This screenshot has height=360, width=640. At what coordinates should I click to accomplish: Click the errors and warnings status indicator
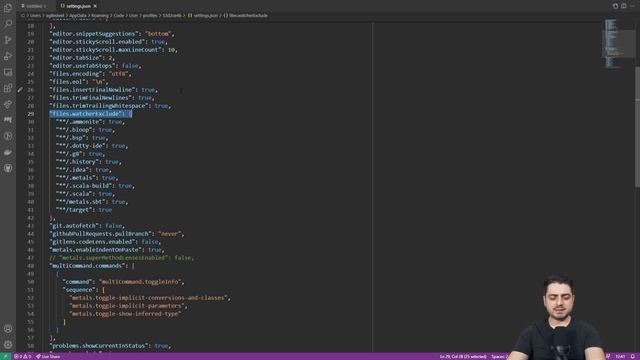22,356
